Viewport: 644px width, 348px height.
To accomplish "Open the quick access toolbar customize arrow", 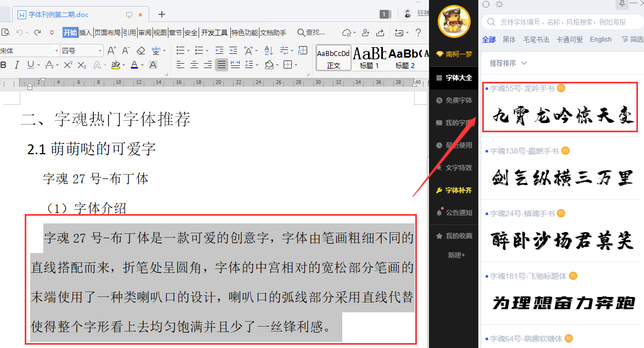I will pos(52,32).
